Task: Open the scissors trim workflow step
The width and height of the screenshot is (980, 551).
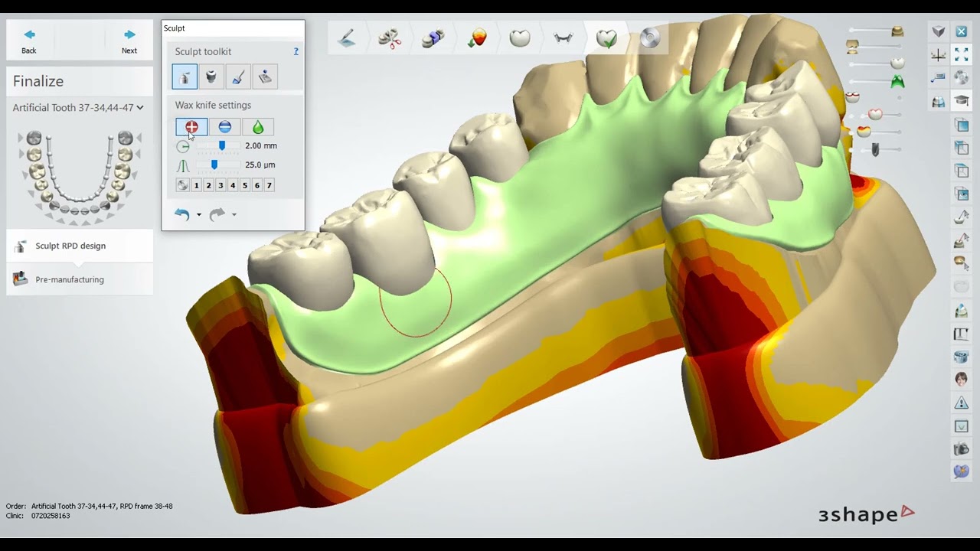Action: [390, 38]
